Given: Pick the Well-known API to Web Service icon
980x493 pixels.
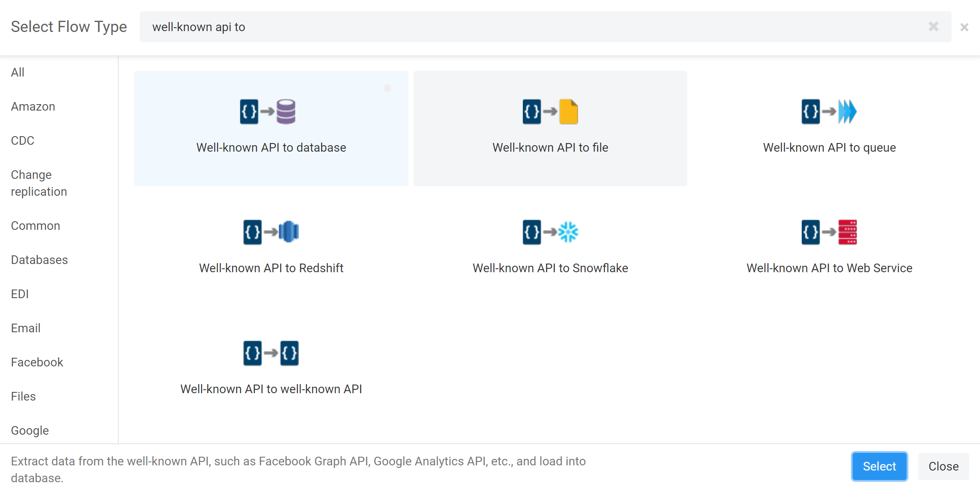Looking at the screenshot, I should 829,232.
